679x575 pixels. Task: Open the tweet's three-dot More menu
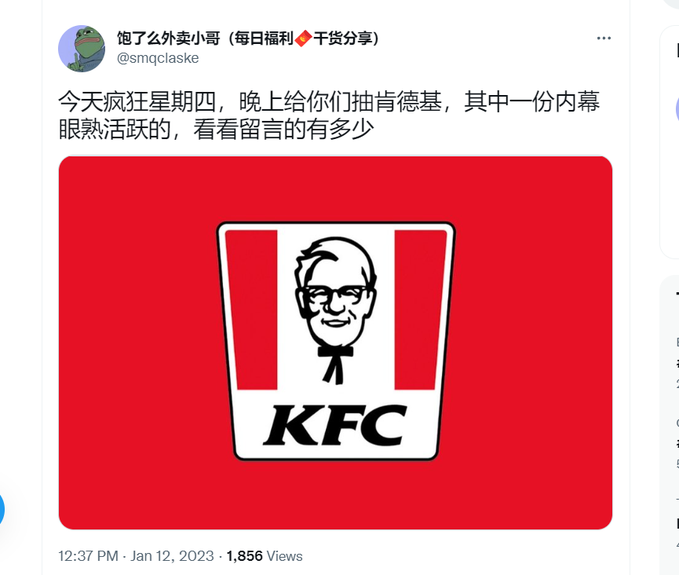click(604, 39)
